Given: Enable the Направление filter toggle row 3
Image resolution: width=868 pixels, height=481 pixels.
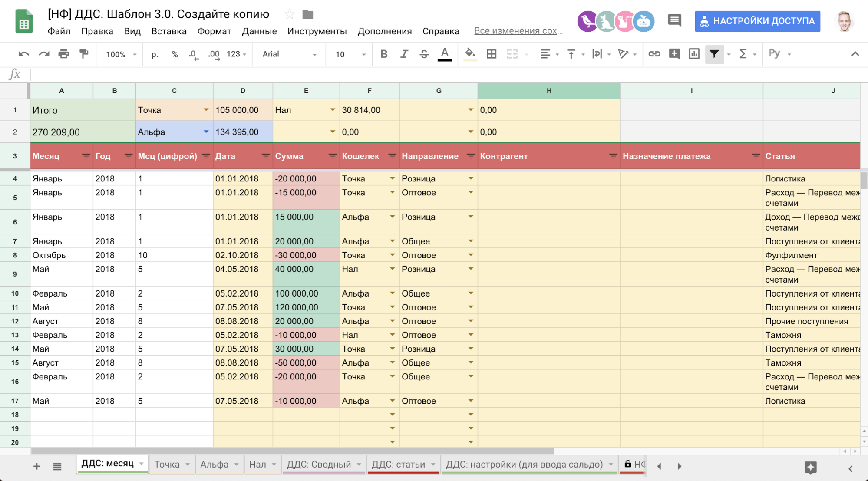Looking at the screenshot, I should click(x=471, y=156).
